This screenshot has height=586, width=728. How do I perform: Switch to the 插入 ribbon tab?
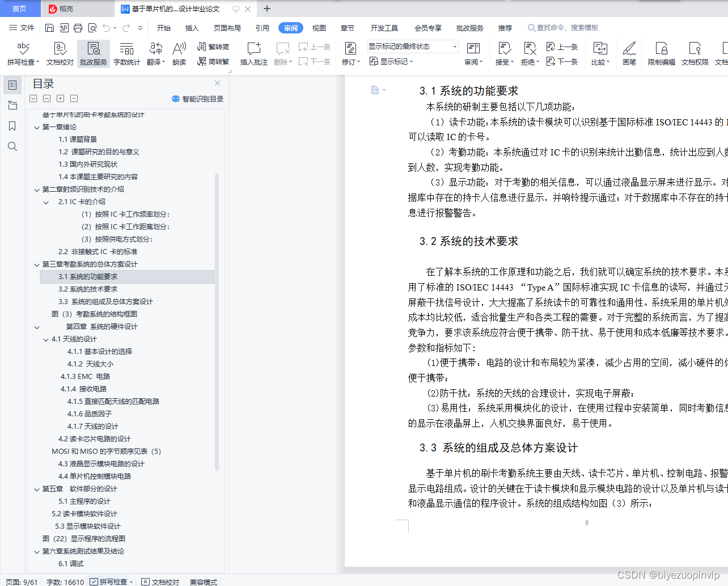[x=192, y=28]
